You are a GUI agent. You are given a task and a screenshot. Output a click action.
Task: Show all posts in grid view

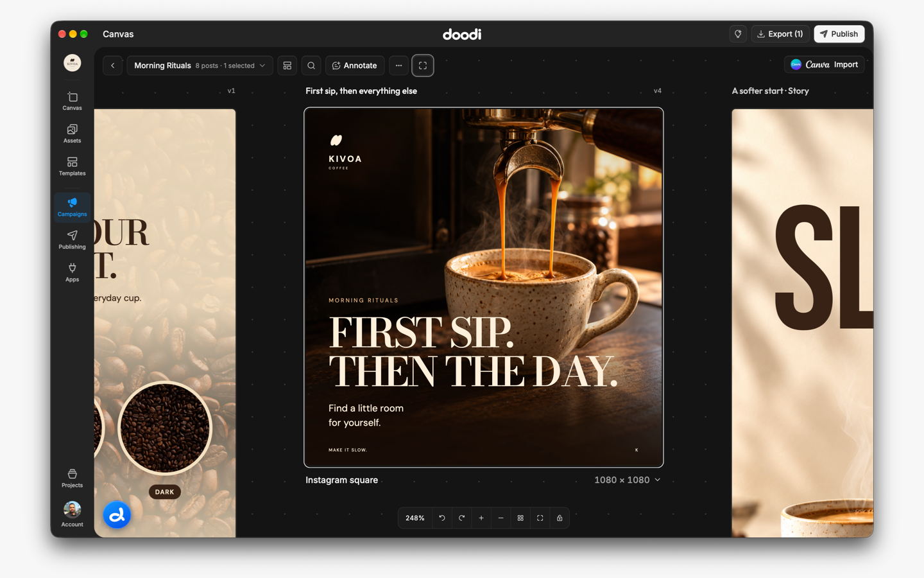click(x=520, y=518)
